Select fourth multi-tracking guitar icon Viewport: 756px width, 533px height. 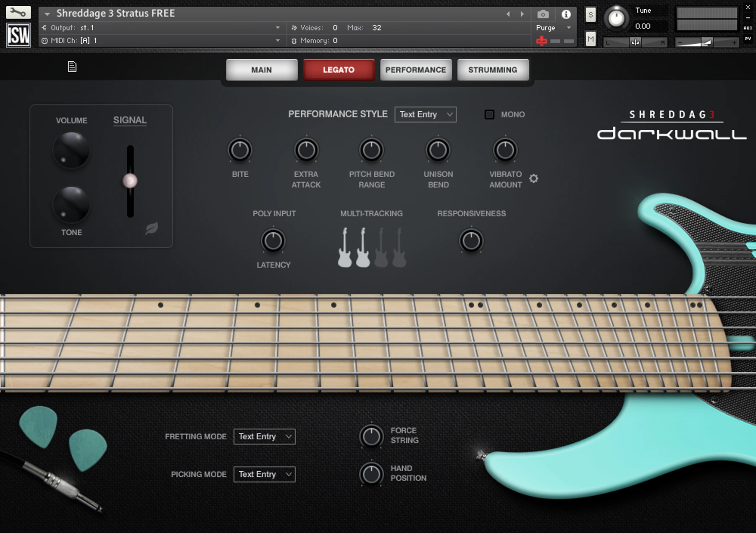click(399, 247)
